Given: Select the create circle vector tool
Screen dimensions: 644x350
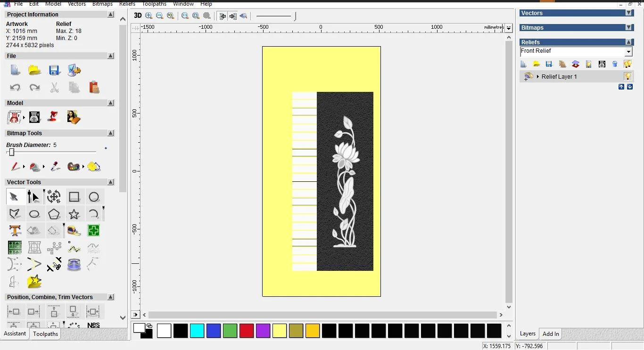Looking at the screenshot, I should tap(94, 197).
